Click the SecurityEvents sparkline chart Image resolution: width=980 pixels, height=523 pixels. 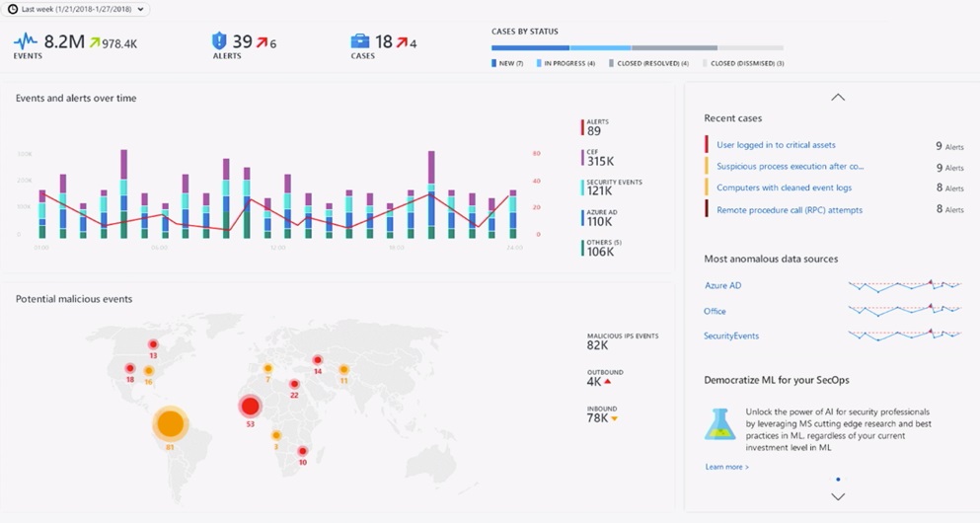(x=904, y=335)
